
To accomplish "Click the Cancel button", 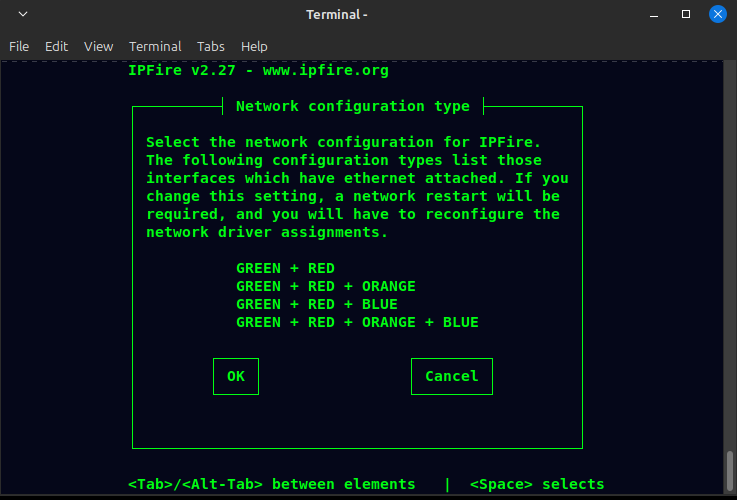I will [x=451, y=376].
